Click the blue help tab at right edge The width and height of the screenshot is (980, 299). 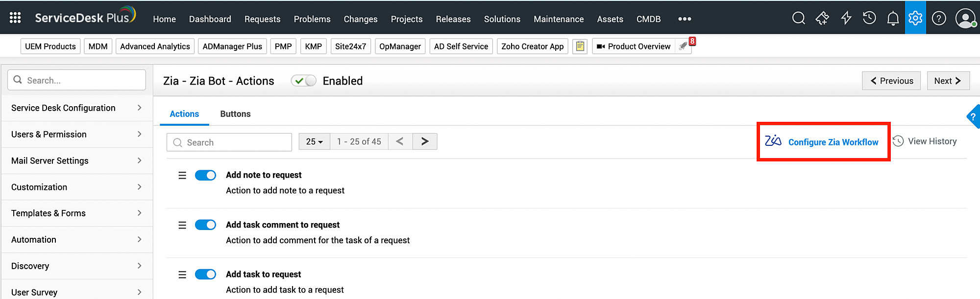(x=973, y=116)
